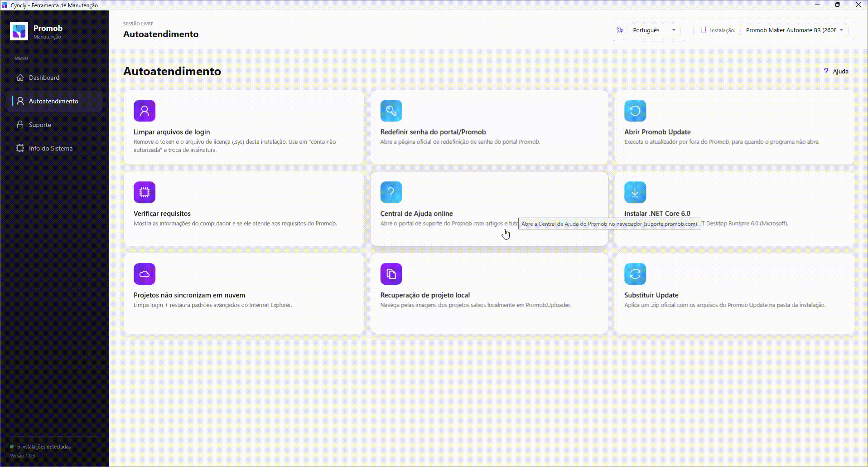Click the Promob logo icon in sidebar
The image size is (868, 467).
pos(19,31)
